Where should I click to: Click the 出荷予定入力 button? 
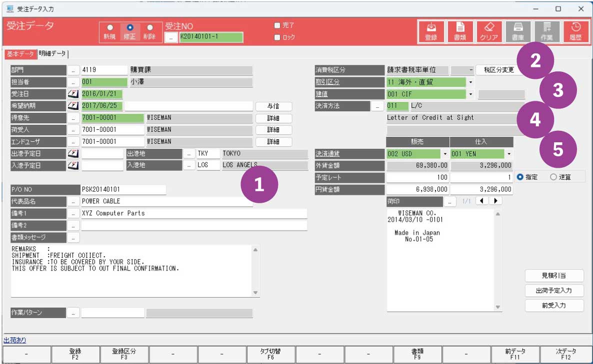pyautogui.click(x=554, y=291)
